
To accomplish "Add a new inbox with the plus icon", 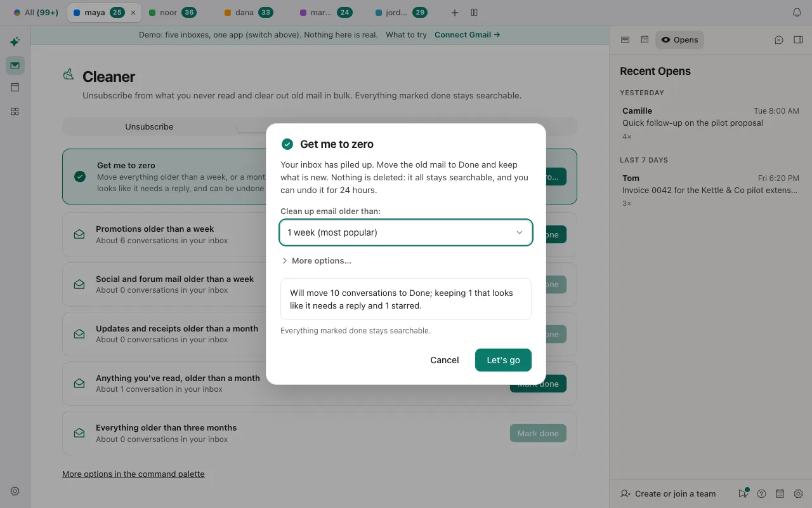I will coord(455,13).
